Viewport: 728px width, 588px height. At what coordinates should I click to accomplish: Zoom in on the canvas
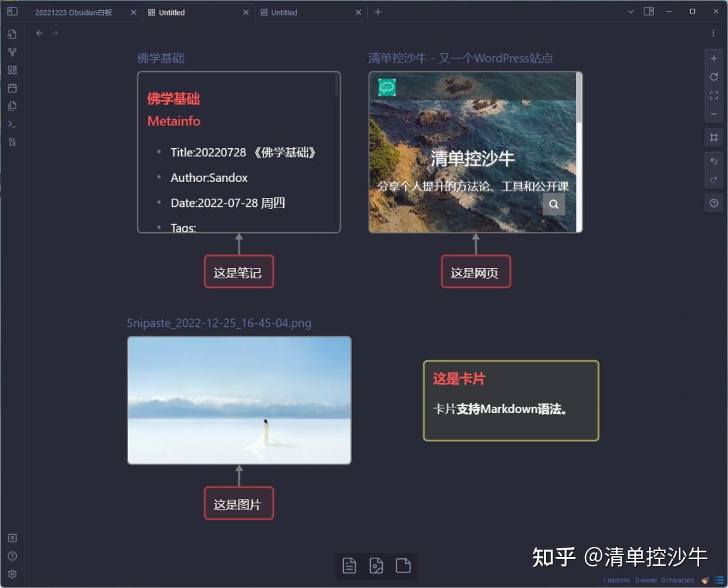(x=714, y=59)
